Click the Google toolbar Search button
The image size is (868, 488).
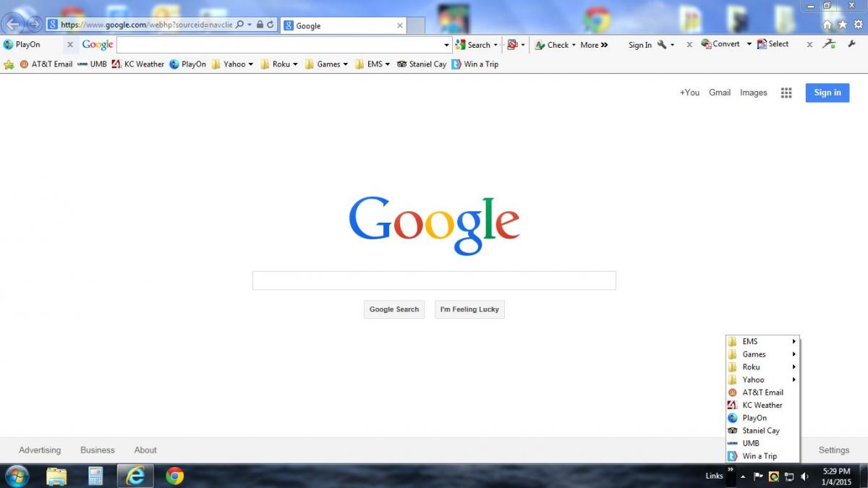pyautogui.click(x=473, y=45)
